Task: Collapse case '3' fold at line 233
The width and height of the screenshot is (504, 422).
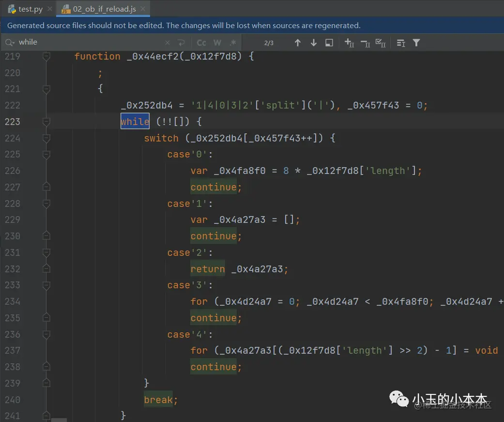Action: [46, 285]
